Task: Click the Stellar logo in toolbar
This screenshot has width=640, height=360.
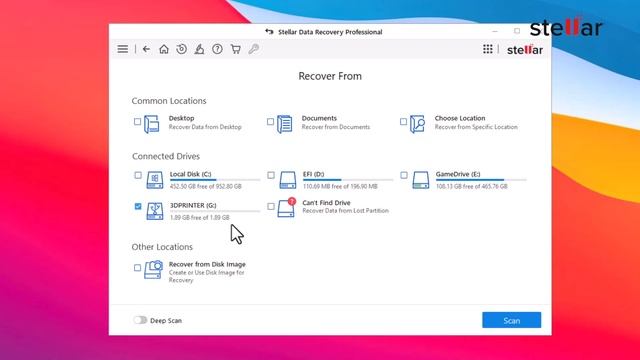Action: [x=524, y=49]
